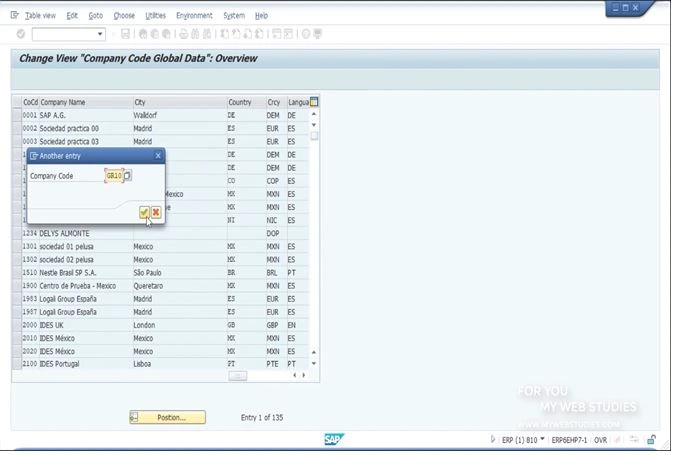Image resolution: width=673 pixels, height=455 pixels.
Task: Click scroll down arrow beneath top up arrow
Action: pos(314,125)
